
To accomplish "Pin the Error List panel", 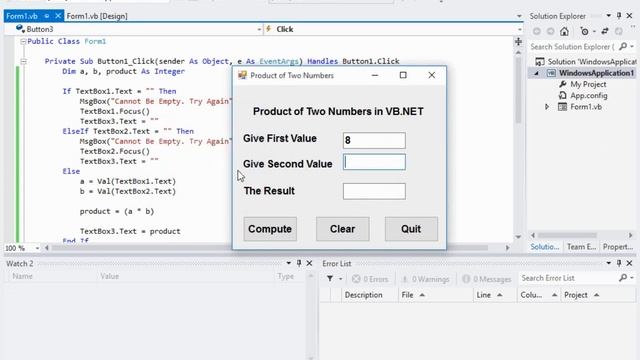I will [x=619, y=263].
